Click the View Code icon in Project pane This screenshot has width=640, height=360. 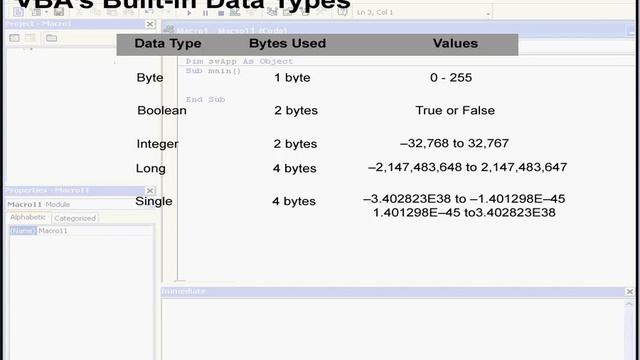coord(14,38)
